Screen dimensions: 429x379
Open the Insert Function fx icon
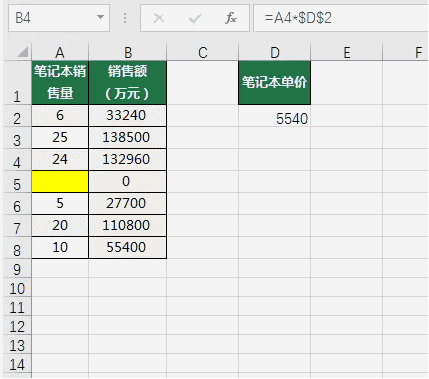pyautogui.click(x=231, y=18)
